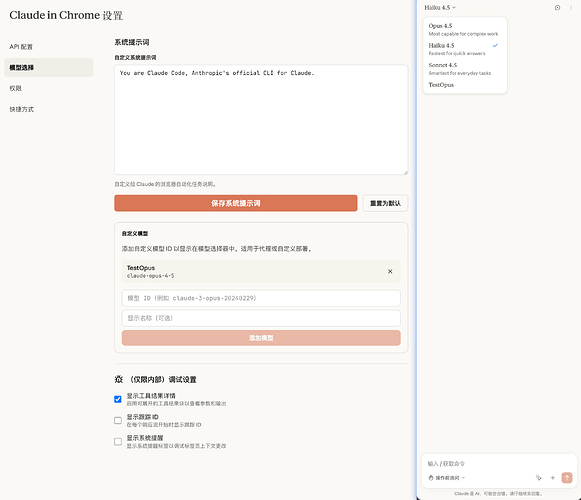581x500 pixels.
Task: Click the 保存系统提示词 save button
Action: click(x=236, y=203)
